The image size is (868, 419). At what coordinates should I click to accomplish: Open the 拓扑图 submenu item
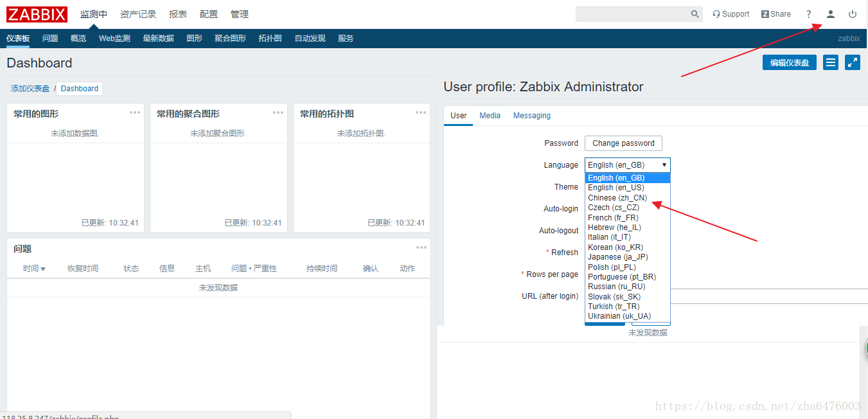[270, 39]
